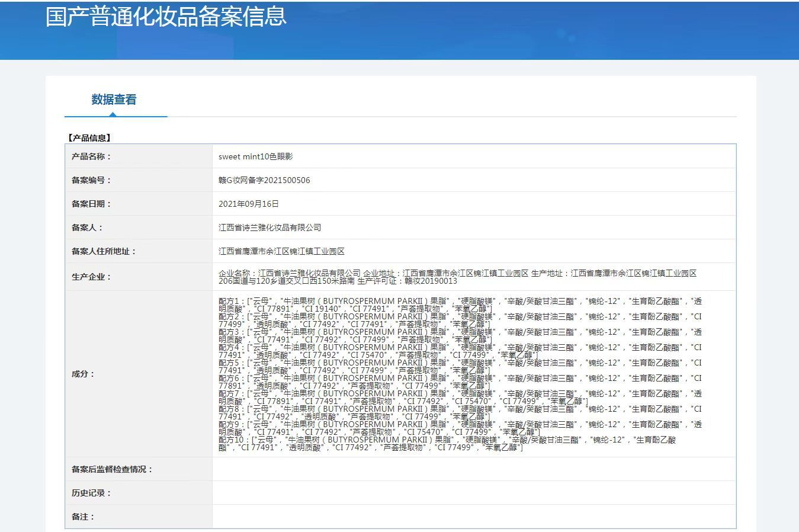The height and width of the screenshot is (532, 799).
Task: Click the 历史记录 row label
Action: tap(91, 493)
